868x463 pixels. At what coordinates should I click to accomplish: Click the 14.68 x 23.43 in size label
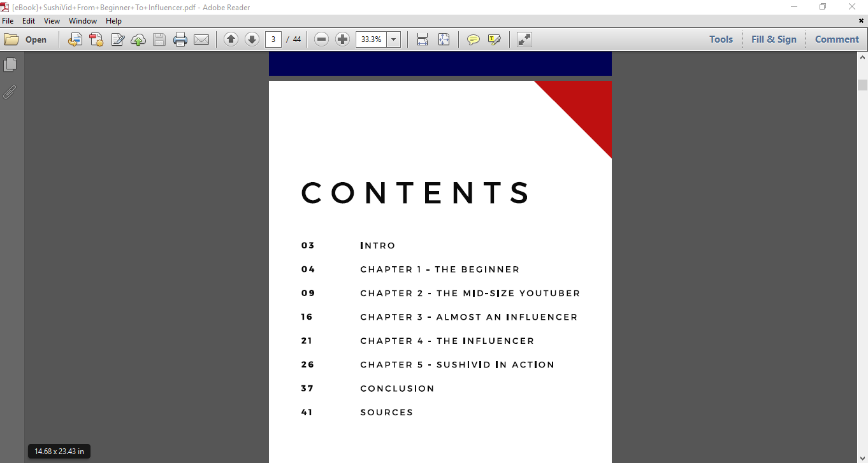pos(59,452)
